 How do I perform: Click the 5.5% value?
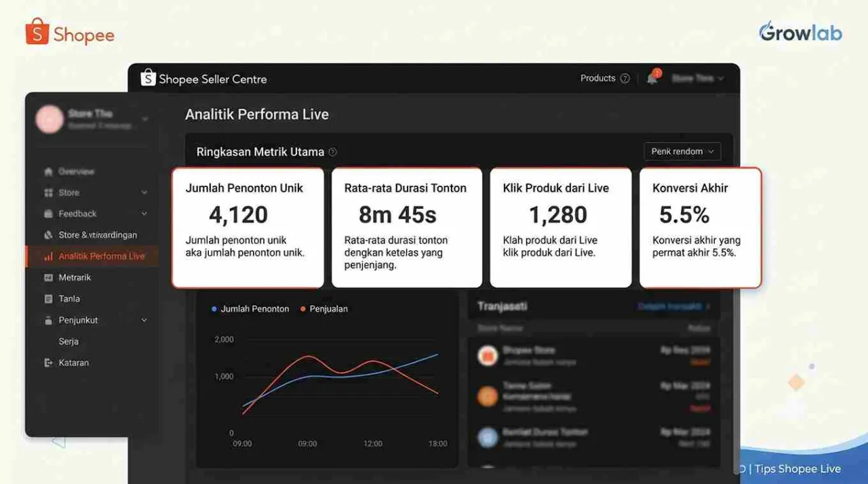tap(684, 215)
